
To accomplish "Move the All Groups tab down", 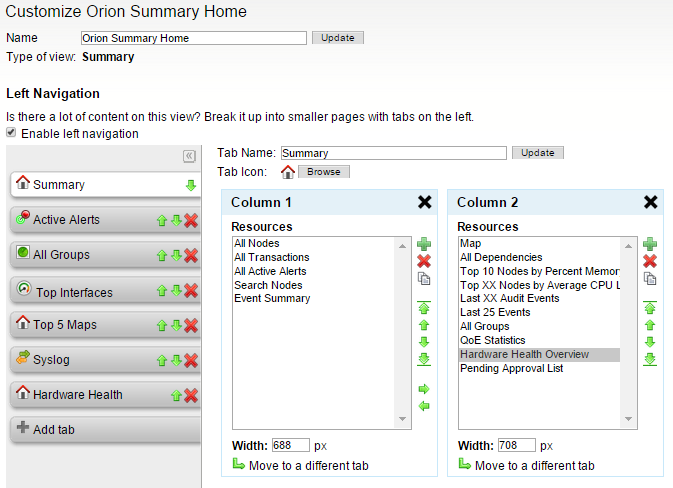I will click(x=176, y=256).
